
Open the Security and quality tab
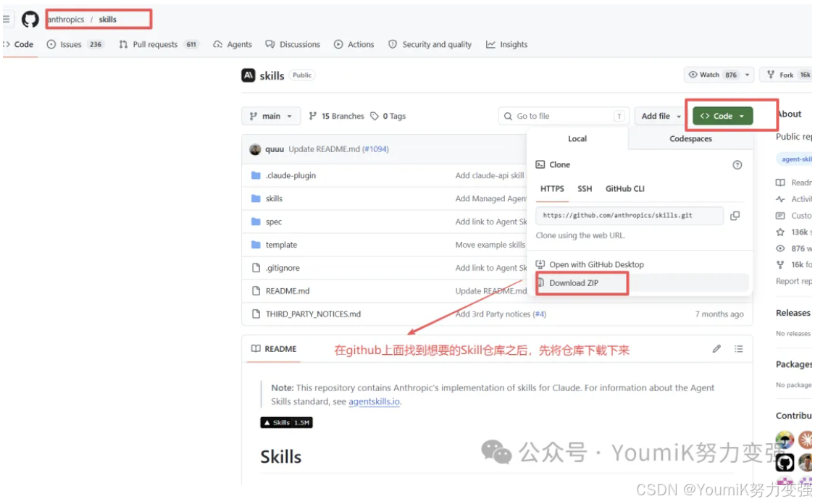point(430,44)
